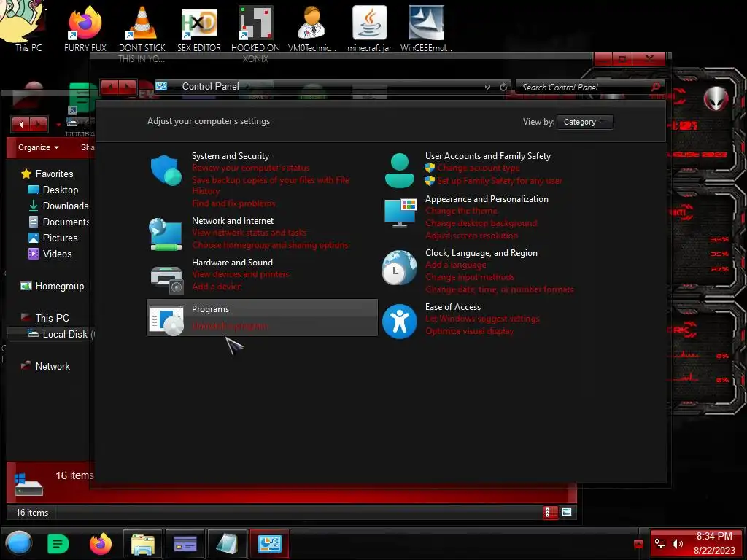Click Change desktop background link
The height and width of the screenshot is (560, 747).
[481, 223]
